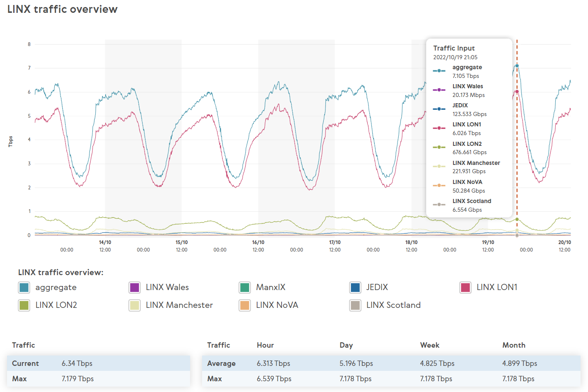The image size is (588, 392).
Task: Expand the Week column in the traffic table
Action: [429, 345]
